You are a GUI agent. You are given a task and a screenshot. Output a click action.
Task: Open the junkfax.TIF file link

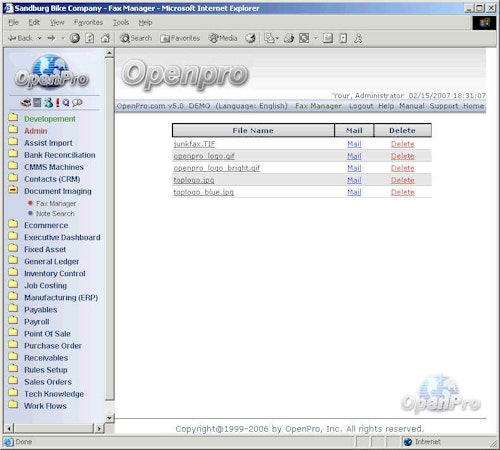[x=194, y=144]
